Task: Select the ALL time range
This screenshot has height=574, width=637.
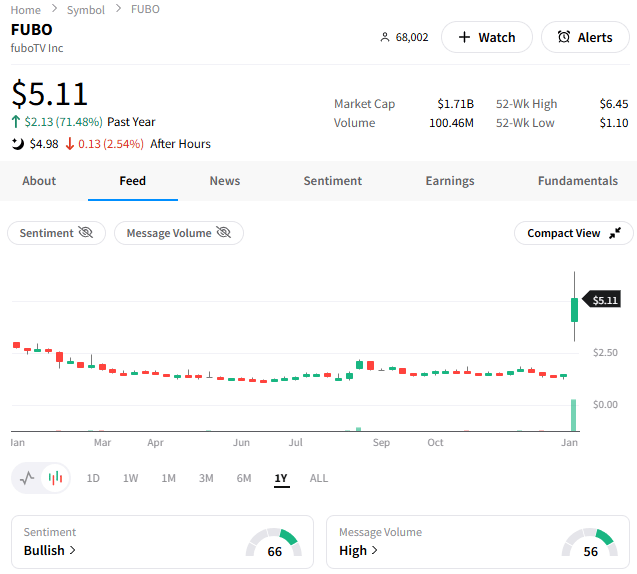Action: (319, 478)
